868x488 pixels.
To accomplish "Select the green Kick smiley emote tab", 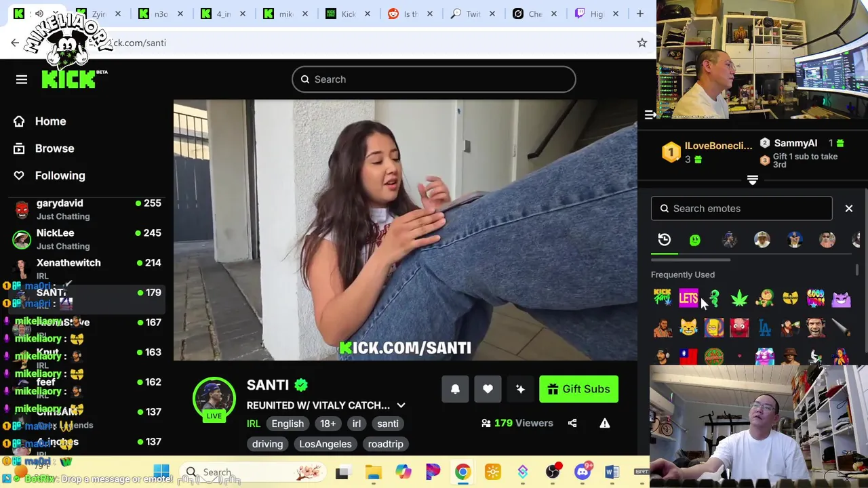I will point(695,240).
